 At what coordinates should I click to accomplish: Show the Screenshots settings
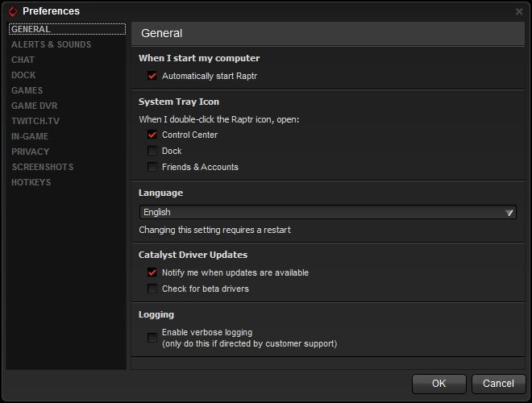(x=43, y=167)
